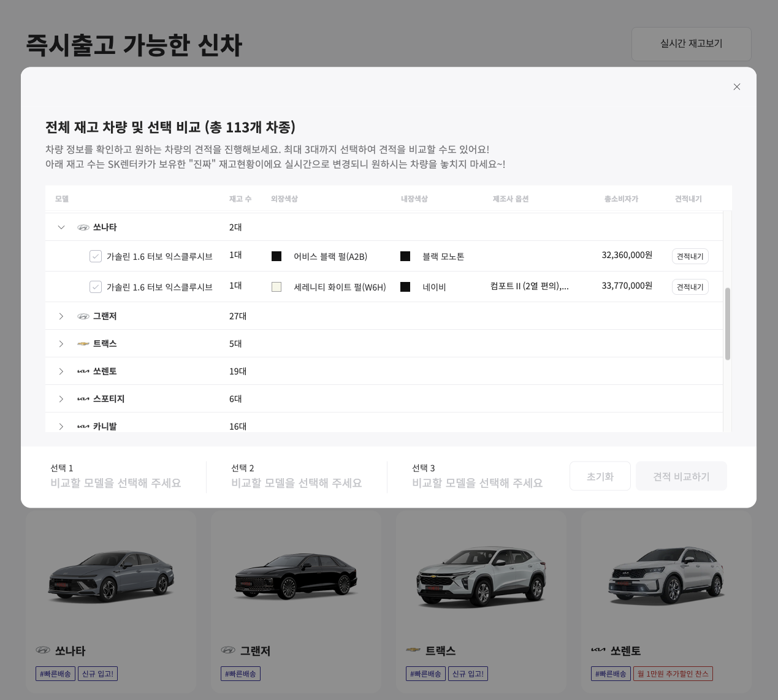The width and height of the screenshot is (778, 700).
Task: Click the 그랜저 card Hyundai logo in background
Action: click(x=228, y=650)
